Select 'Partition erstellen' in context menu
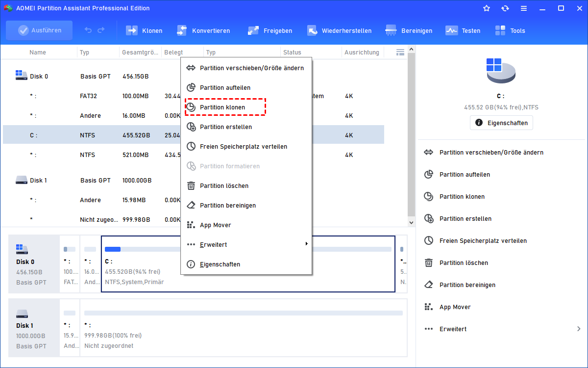 coord(246,127)
